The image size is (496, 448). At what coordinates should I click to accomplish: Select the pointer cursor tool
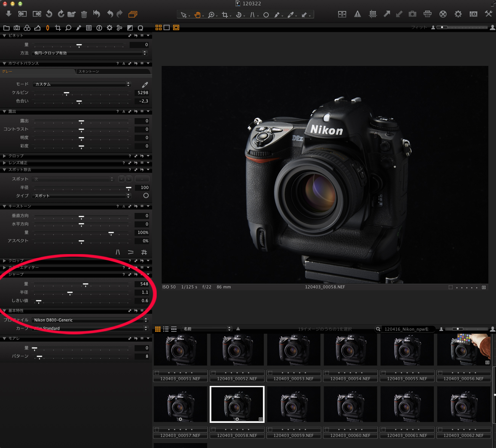click(184, 15)
